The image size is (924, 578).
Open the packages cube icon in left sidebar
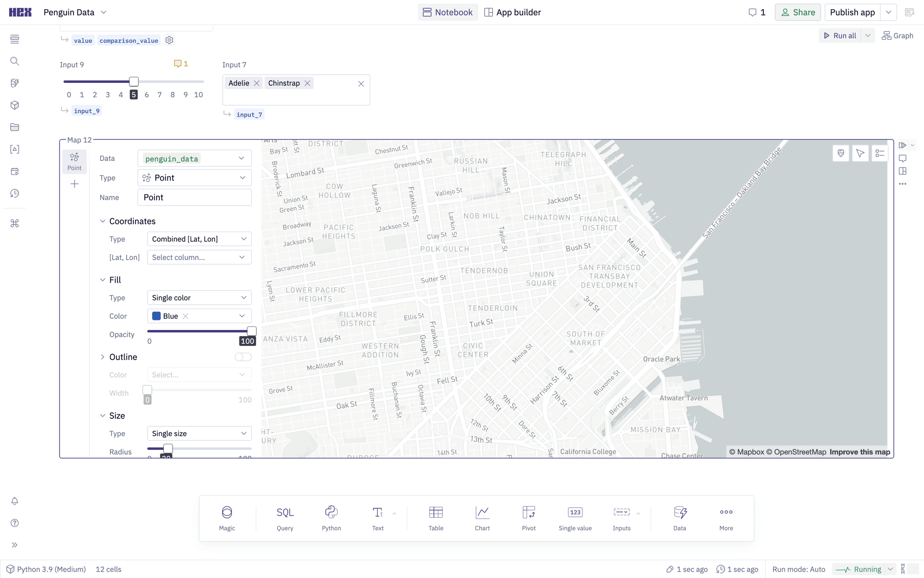(14, 105)
